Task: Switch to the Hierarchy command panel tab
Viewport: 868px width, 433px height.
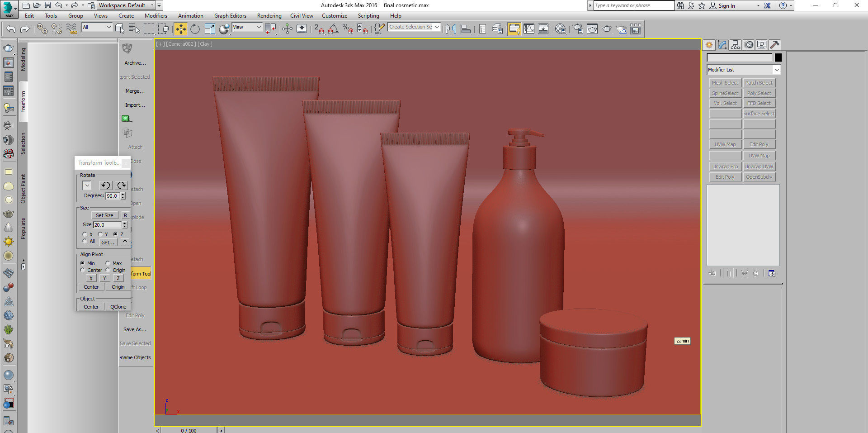Action: (735, 45)
